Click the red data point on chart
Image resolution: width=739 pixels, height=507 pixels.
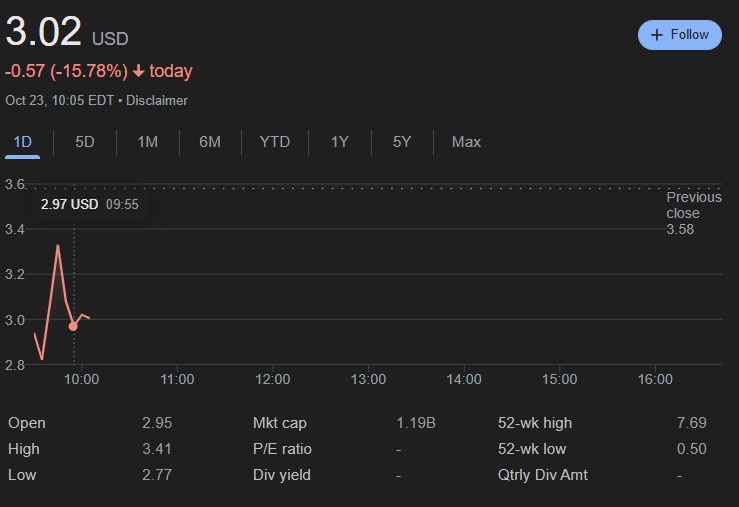73,326
